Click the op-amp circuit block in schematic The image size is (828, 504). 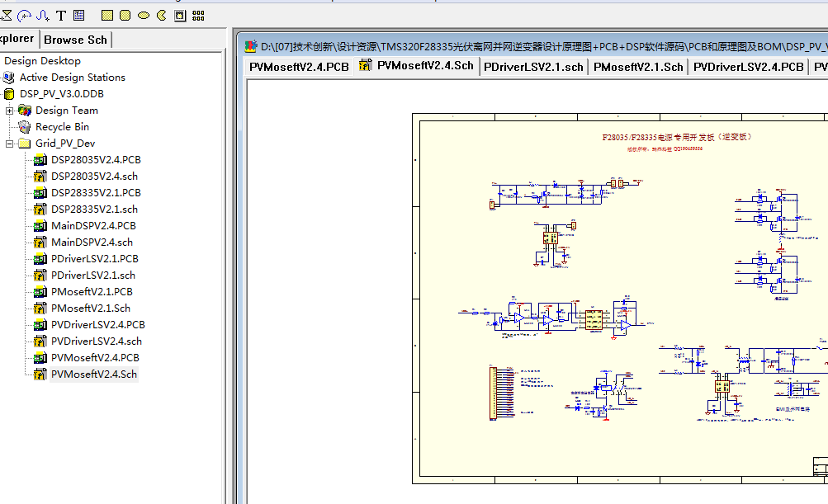click(556, 317)
